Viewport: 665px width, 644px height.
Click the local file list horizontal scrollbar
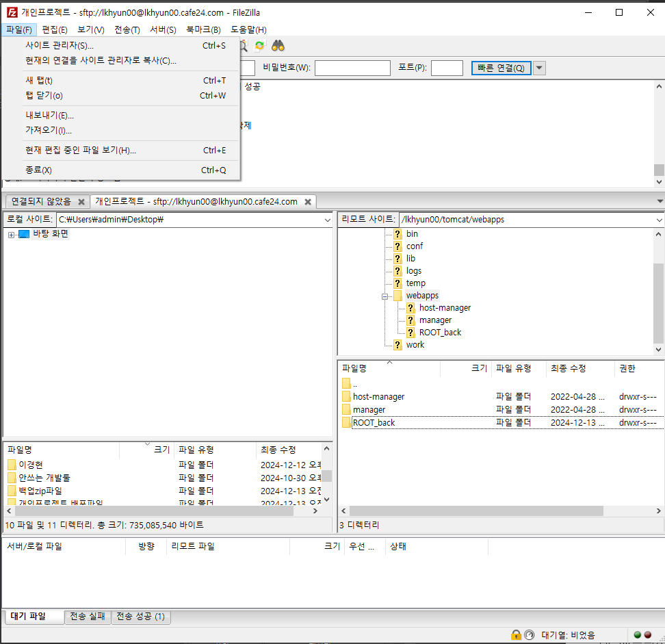click(x=153, y=511)
